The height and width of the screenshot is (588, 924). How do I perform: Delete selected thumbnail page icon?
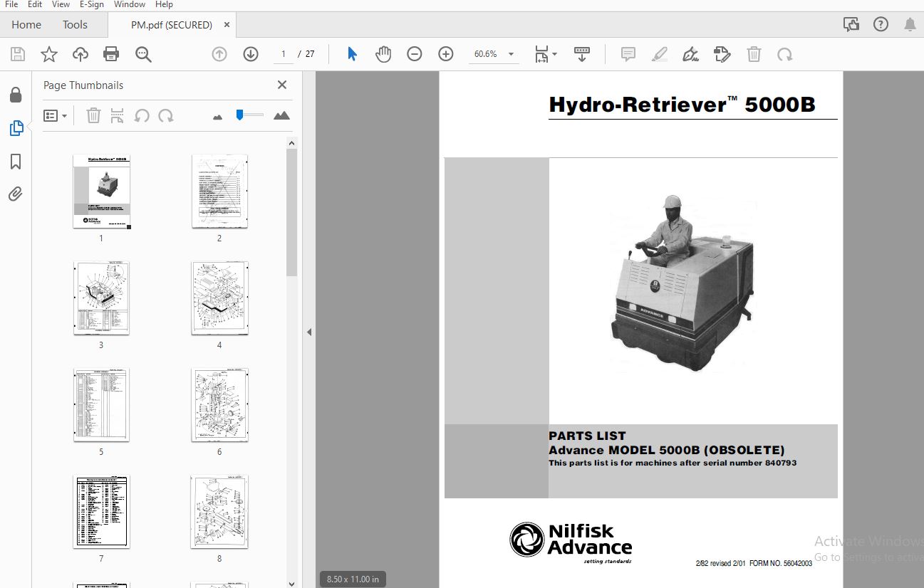click(x=93, y=115)
